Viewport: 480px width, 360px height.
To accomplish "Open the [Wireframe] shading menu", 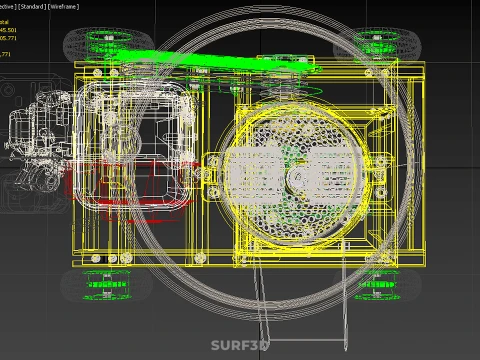I will (x=63, y=7).
